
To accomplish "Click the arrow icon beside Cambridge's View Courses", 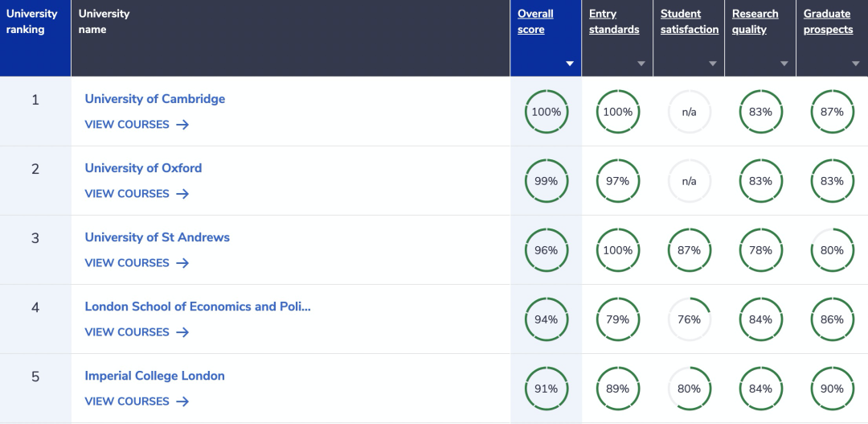I will coord(182,125).
